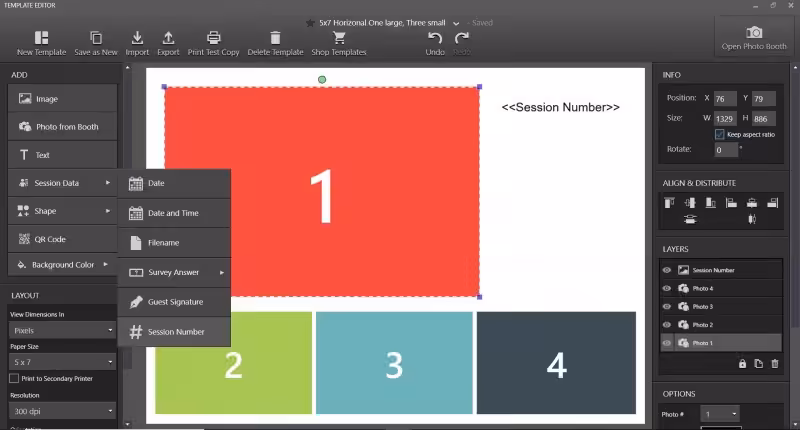This screenshot has width=800, height=430.
Task: Click the Undo arrow
Action: coord(435,37)
